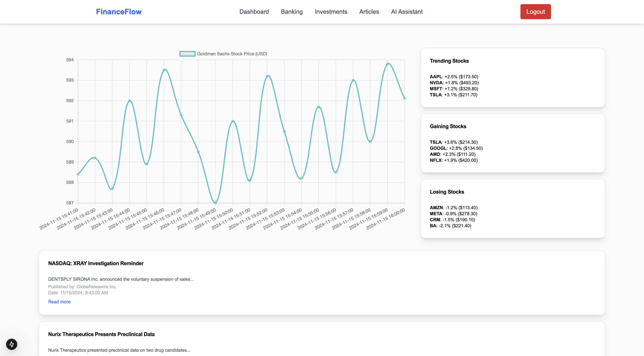Viewport: 644px width, 356px height.
Task: Click the FinanceFlow logo
Action: click(119, 12)
